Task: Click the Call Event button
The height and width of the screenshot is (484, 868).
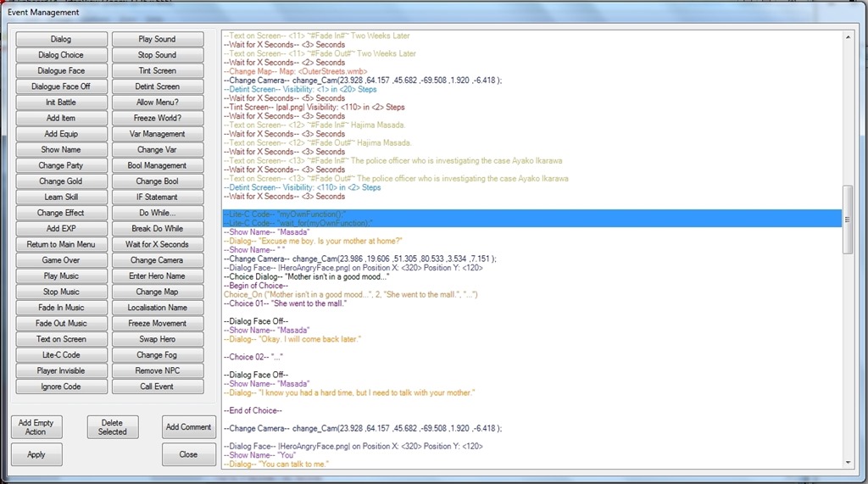Action: (x=158, y=387)
